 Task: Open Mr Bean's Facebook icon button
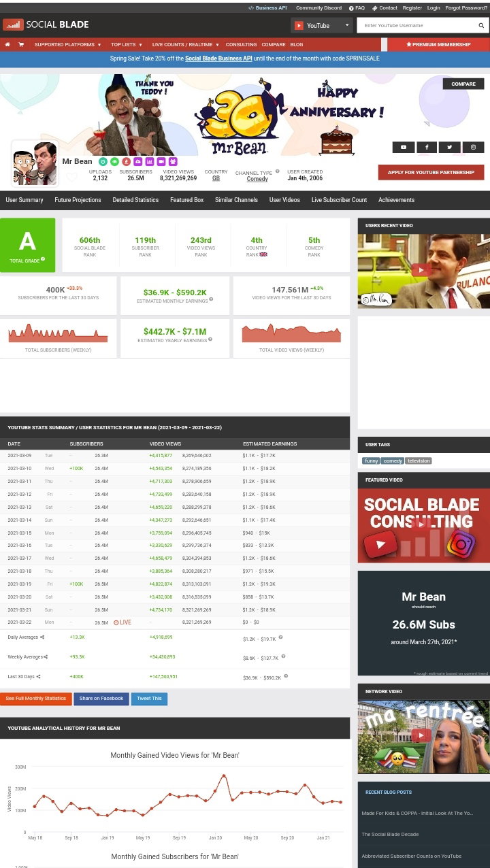point(427,147)
